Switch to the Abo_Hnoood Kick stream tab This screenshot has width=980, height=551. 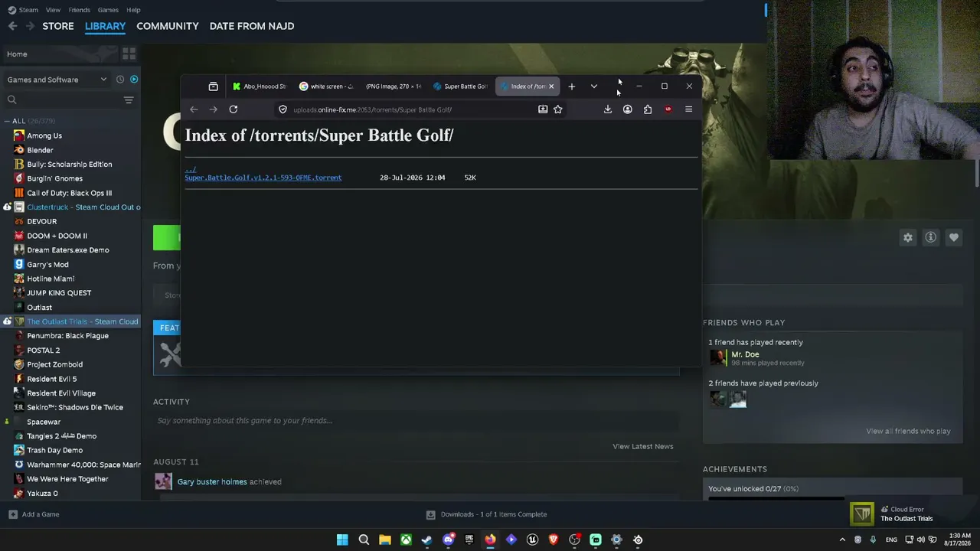click(260, 86)
